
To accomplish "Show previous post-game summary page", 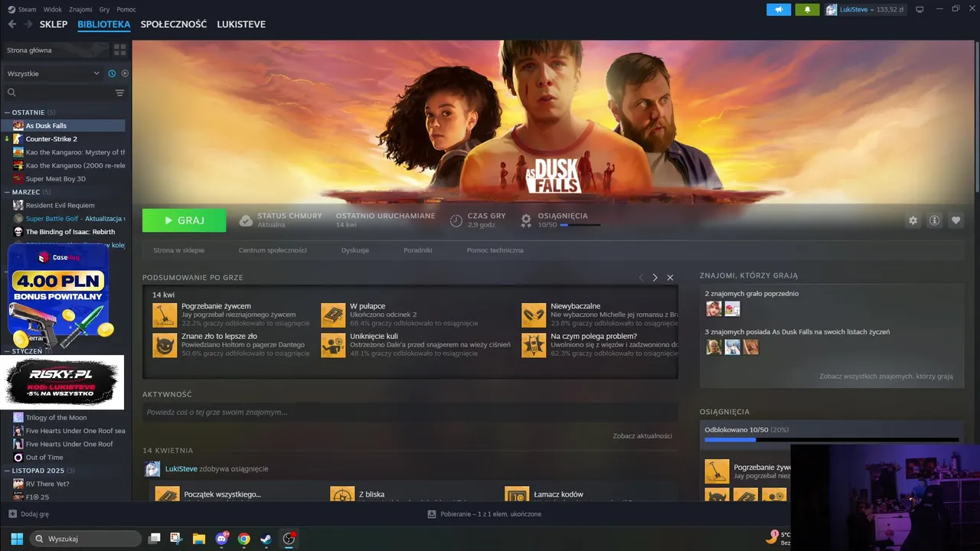I will [x=641, y=278].
